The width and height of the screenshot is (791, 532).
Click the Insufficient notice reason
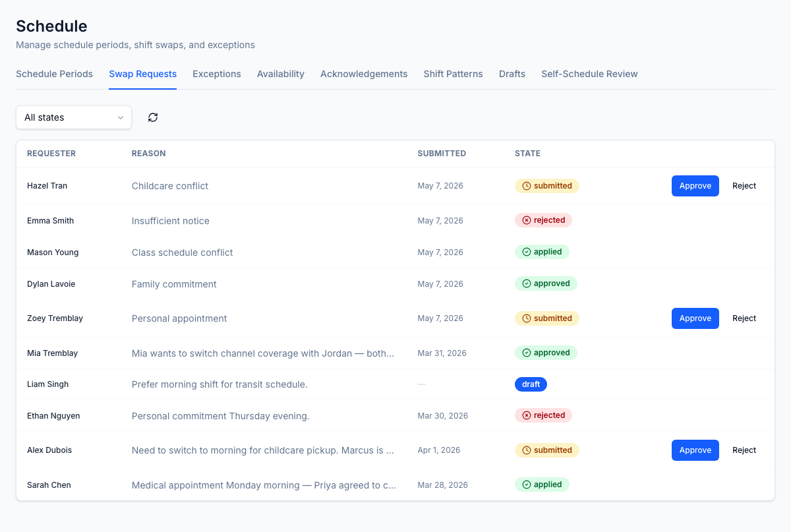pyautogui.click(x=171, y=221)
